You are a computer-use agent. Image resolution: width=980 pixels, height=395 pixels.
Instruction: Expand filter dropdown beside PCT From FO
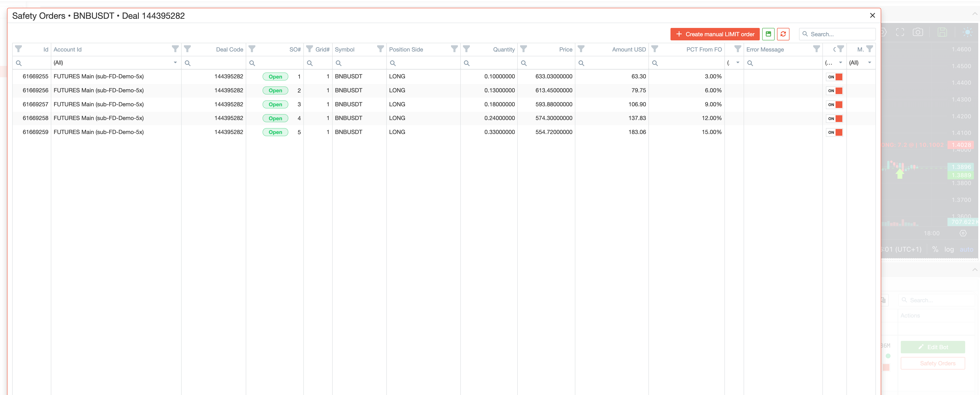(737, 63)
